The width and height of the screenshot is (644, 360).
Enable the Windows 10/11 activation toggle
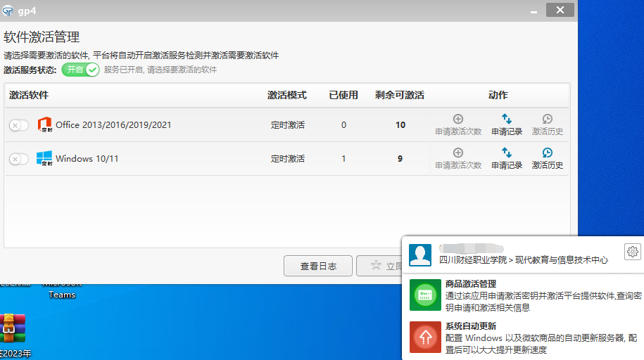tap(19, 159)
